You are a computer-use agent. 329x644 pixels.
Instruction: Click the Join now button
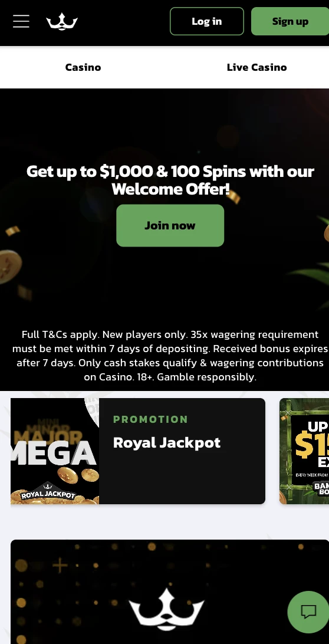coord(170,225)
